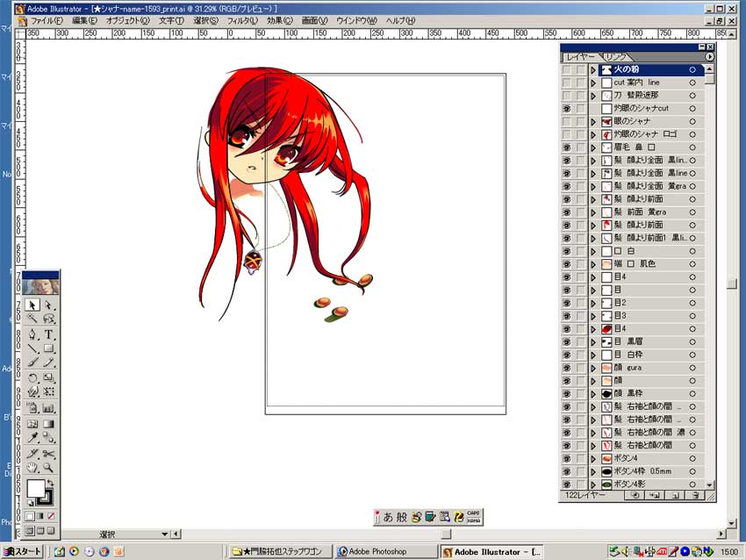Viewport: 746px width, 560px height.
Task: Hide the ボタン4 layer
Action: pos(566,459)
